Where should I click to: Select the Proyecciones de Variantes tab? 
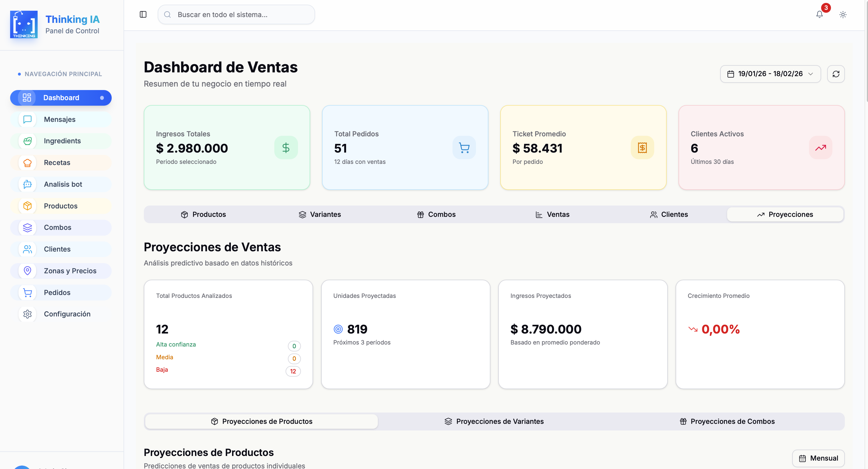(x=494, y=421)
